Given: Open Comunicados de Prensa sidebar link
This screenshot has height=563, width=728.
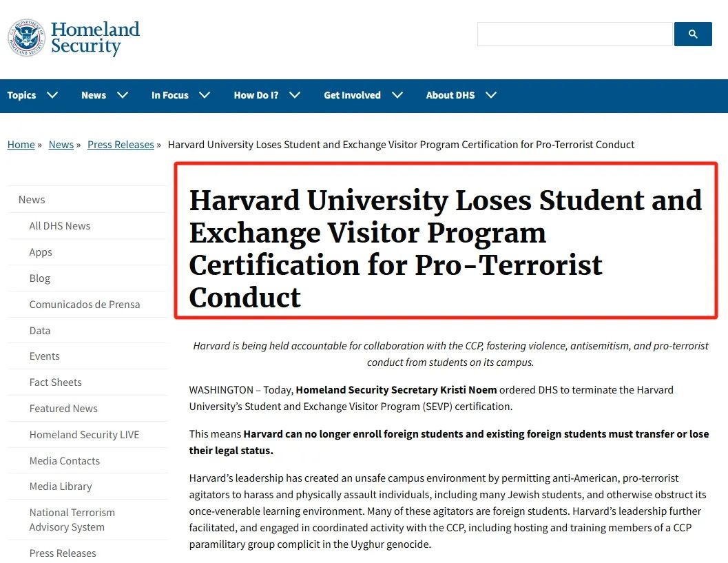Looking at the screenshot, I should (x=85, y=305).
